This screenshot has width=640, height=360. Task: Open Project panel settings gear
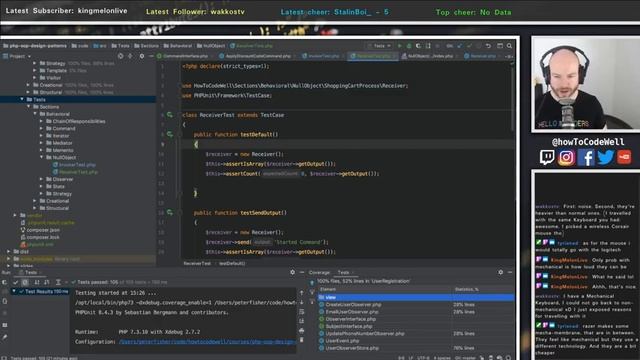tap(141, 56)
